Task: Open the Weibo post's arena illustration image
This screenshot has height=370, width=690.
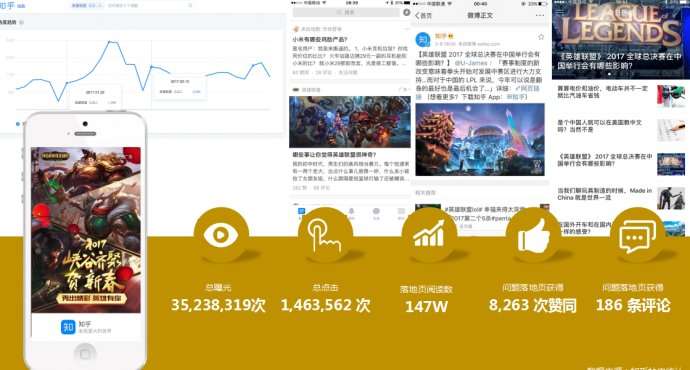Action: [x=480, y=139]
